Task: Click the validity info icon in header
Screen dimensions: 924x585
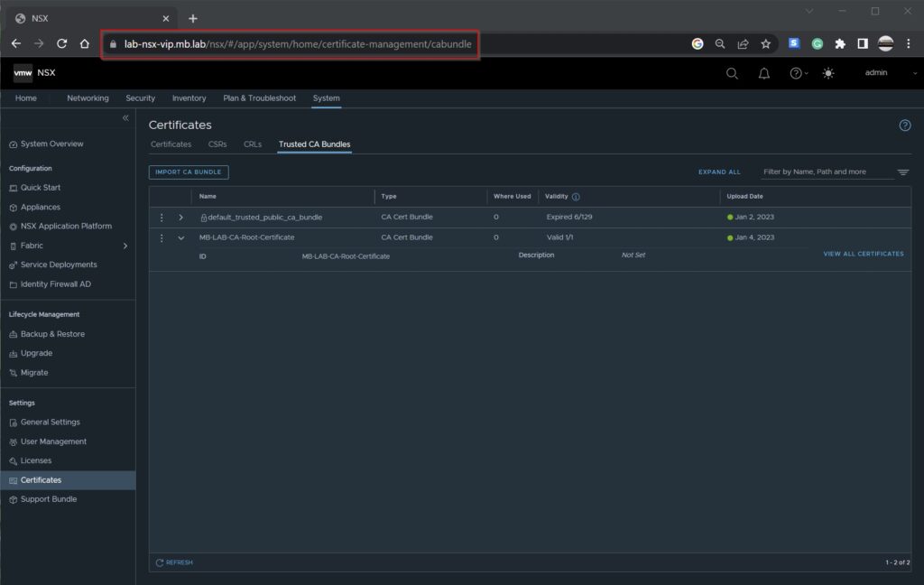Action: click(x=576, y=197)
